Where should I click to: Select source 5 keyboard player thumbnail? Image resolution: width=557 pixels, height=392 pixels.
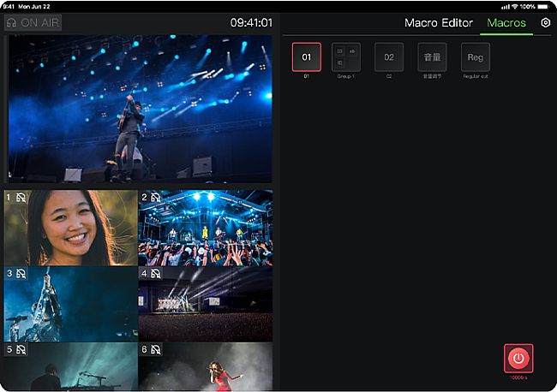point(70,366)
